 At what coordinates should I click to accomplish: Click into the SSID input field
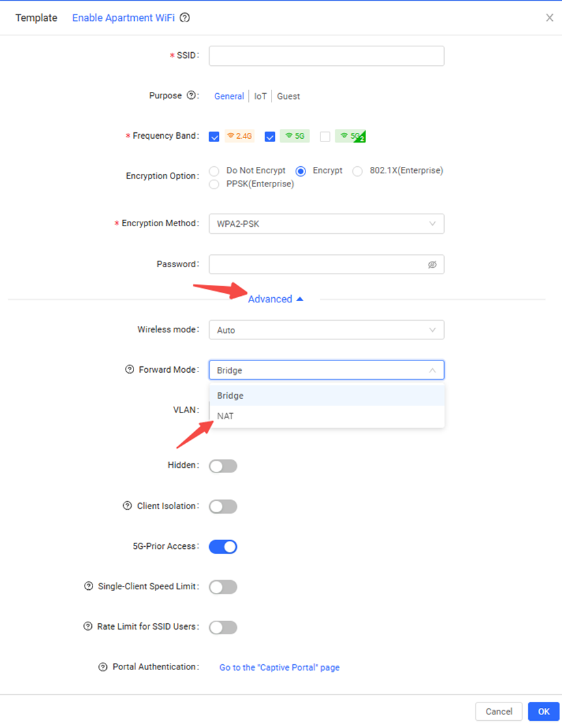coord(326,55)
